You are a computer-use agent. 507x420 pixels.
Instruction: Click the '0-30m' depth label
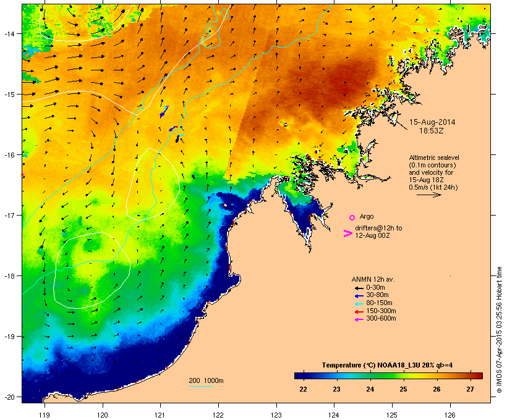[x=375, y=288]
